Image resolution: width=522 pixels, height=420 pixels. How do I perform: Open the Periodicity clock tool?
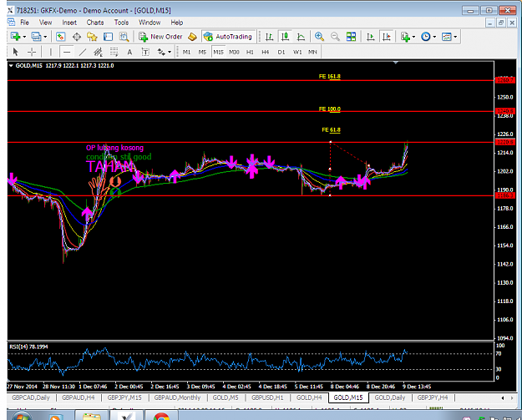pyautogui.click(x=425, y=36)
